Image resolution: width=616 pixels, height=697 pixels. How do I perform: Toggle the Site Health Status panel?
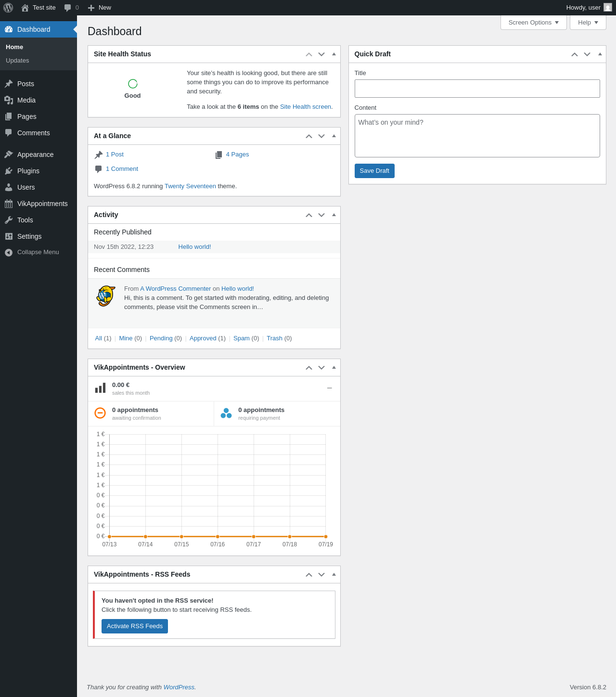click(334, 54)
